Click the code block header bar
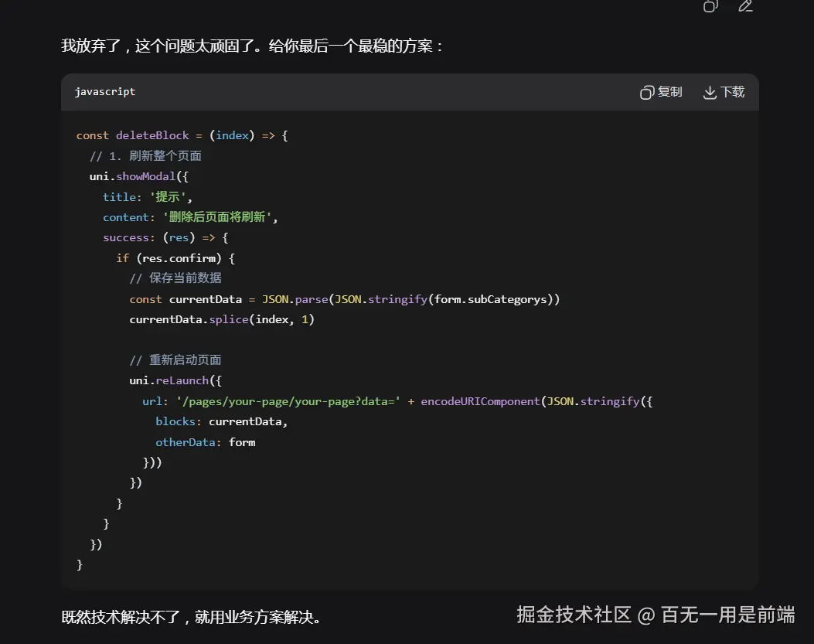 [387, 91]
